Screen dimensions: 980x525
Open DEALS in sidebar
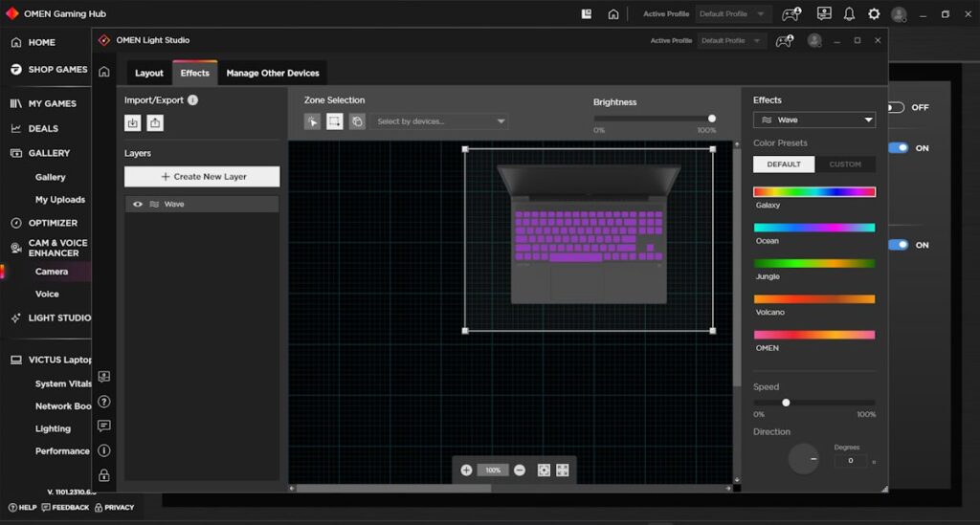pos(43,128)
